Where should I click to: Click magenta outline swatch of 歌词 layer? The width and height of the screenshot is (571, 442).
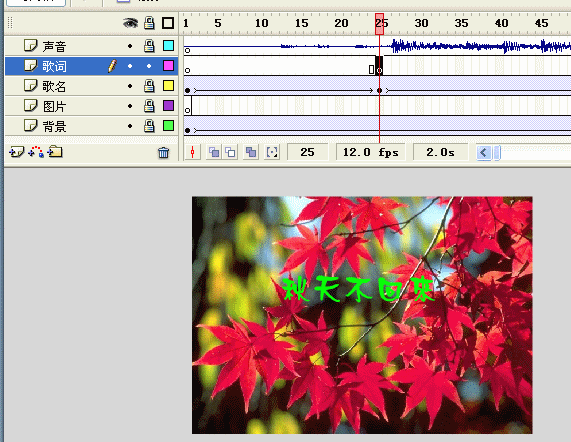pyautogui.click(x=168, y=66)
